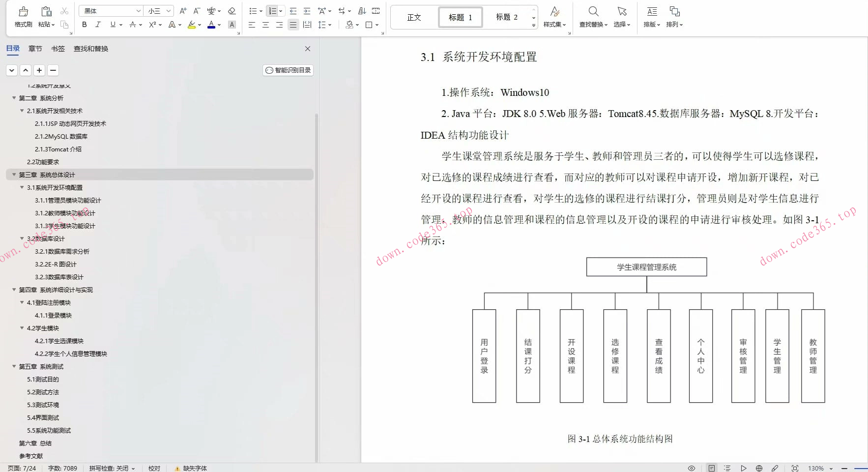
Task: Toggle bold formatting
Action: 84,24
